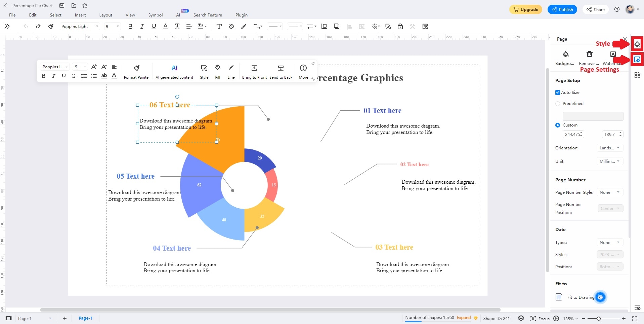Open Style panel from right sidebar
This screenshot has width=644, height=324.
coord(637,44)
